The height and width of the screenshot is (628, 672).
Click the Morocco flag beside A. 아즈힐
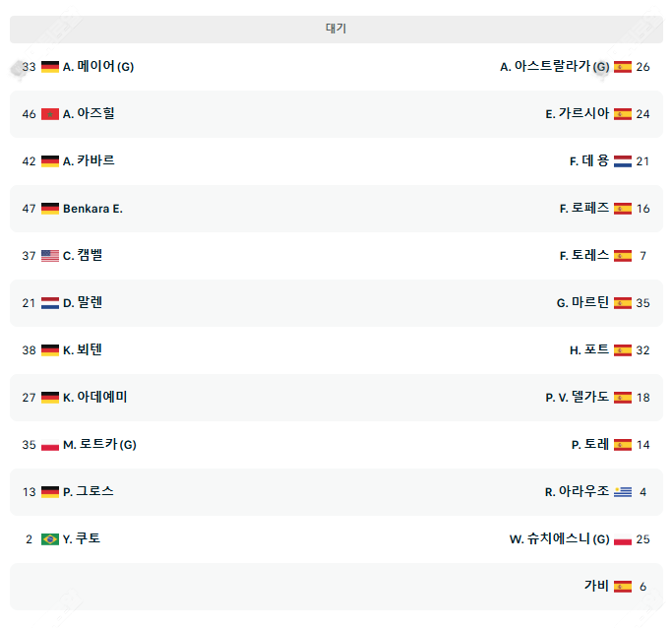50,114
